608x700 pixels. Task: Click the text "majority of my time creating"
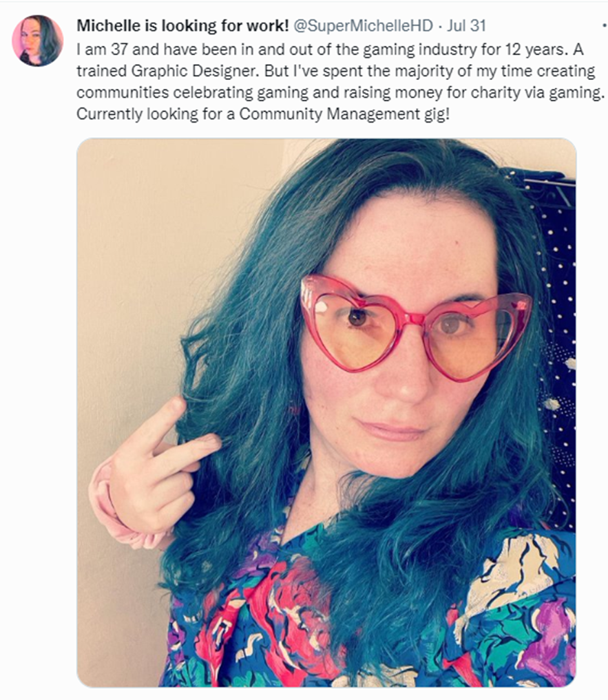click(x=496, y=70)
